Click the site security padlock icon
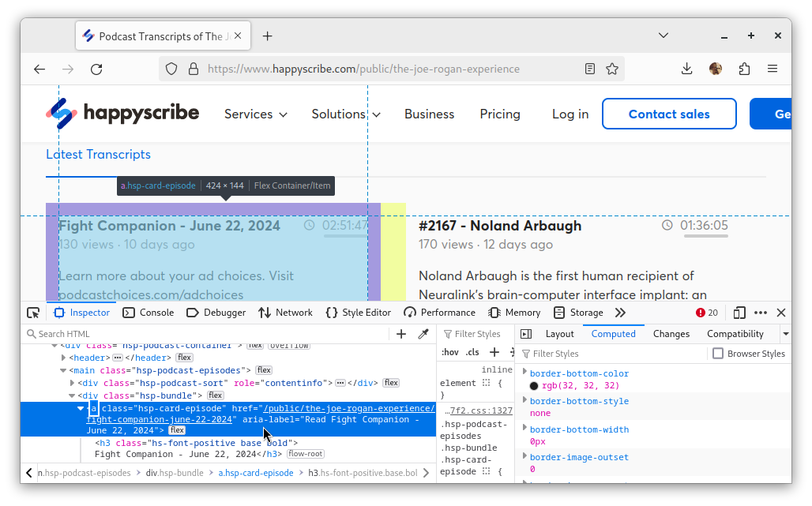812x506 pixels. click(194, 69)
